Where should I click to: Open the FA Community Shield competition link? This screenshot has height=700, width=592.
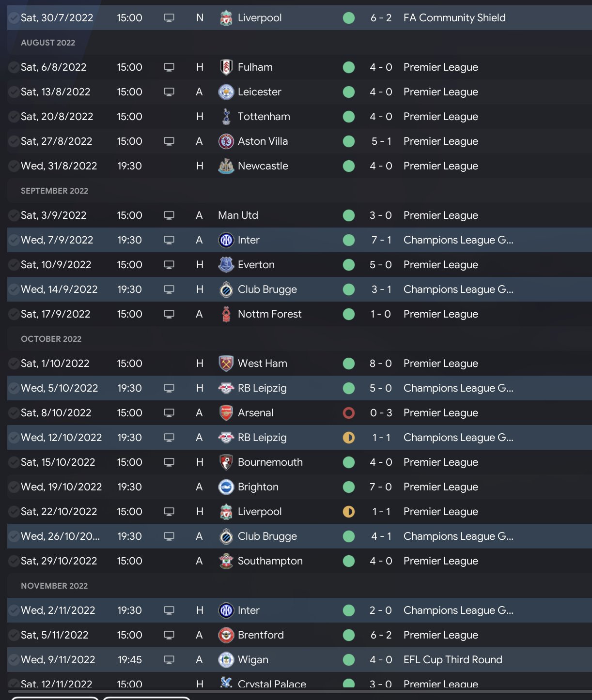click(454, 18)
